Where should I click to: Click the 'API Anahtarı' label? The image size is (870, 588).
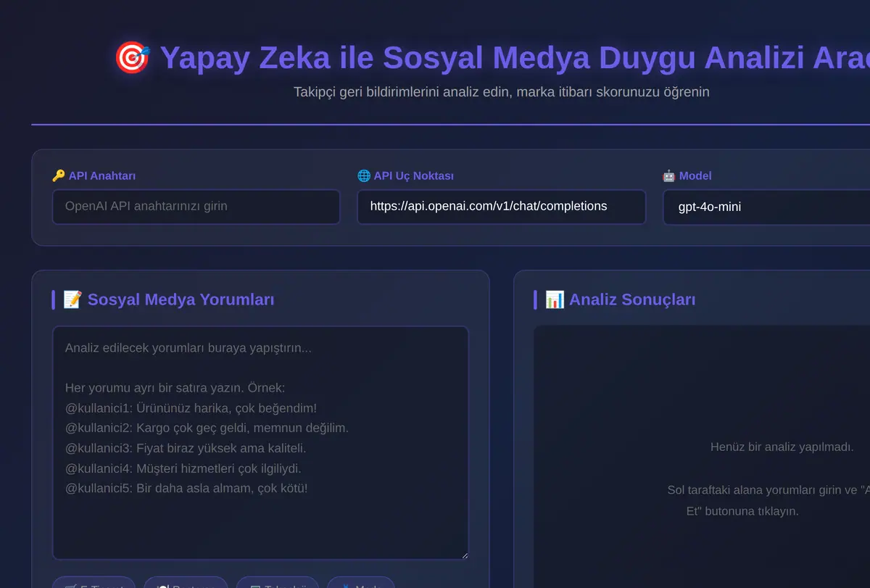point(102,175)
